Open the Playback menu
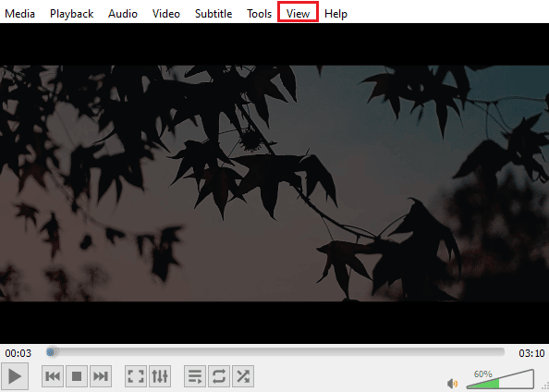Image resolution: width=549 pixels, height=392 pixels. [x=71, y=14]
